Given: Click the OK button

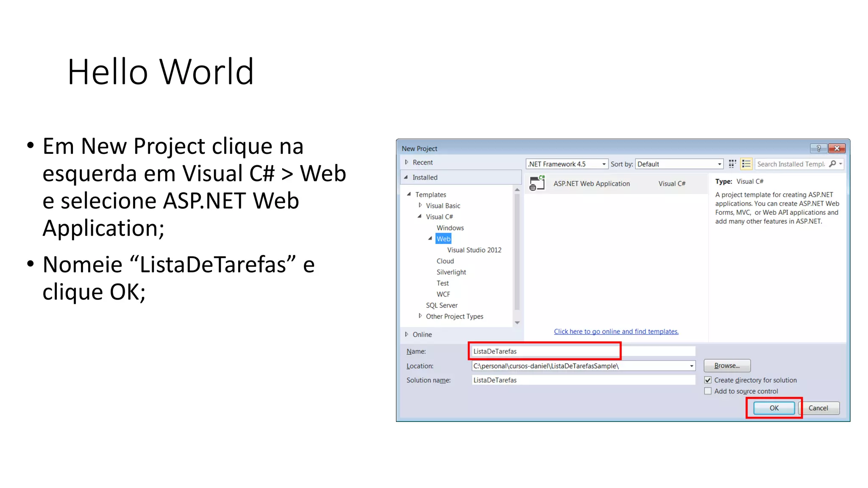Looking at the screenshot, I should point(774,408).
